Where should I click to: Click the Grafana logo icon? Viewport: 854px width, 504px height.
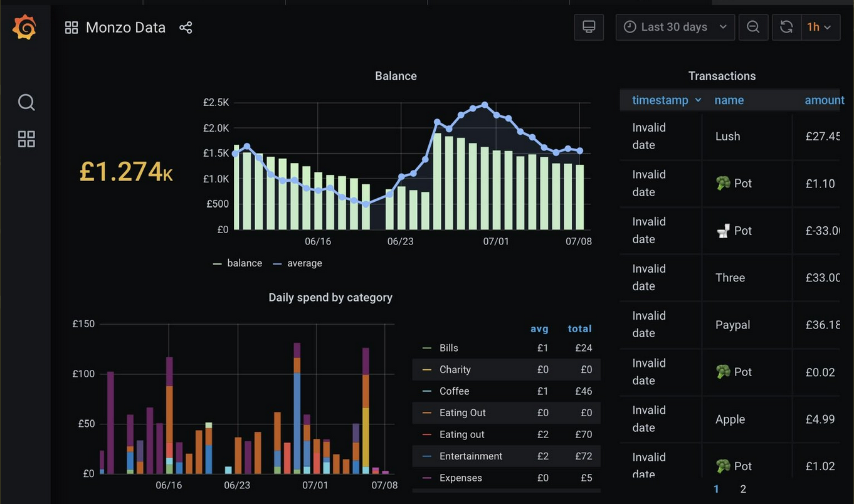pos(24,28)
